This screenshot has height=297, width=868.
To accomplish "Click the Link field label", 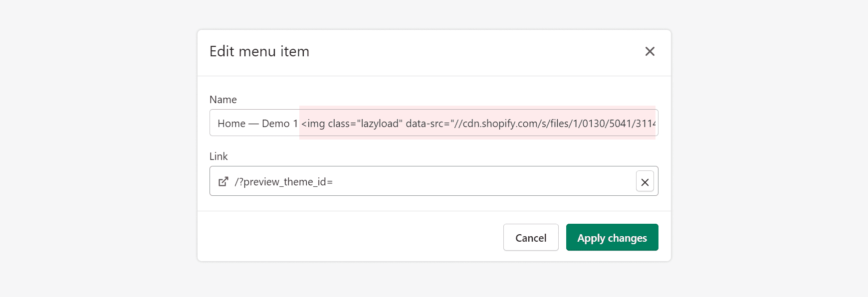I will tap(218, 156).
